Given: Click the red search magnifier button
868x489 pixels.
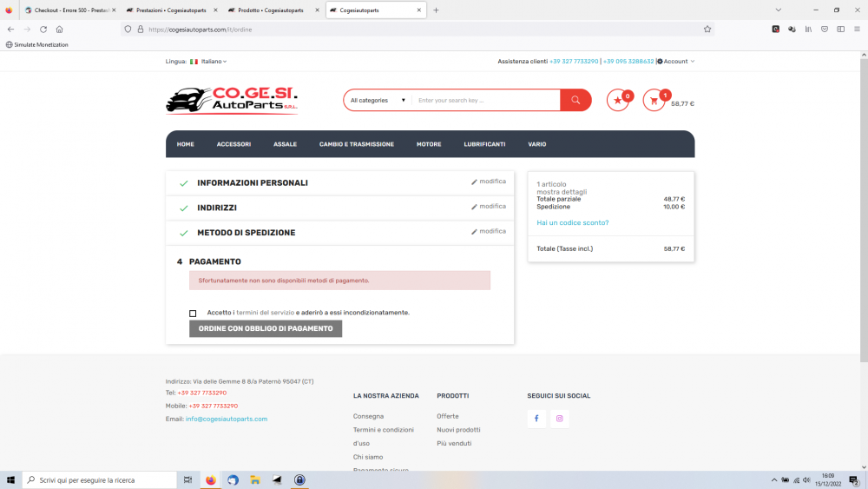Looking at the screenshot, I should tap(575, 100).
